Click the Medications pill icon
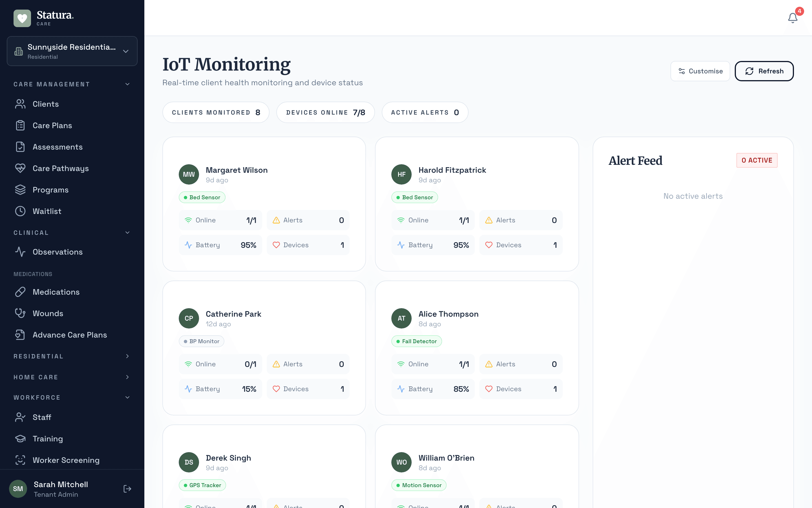This screenshot has width=812, height=508. coord(20,292)
